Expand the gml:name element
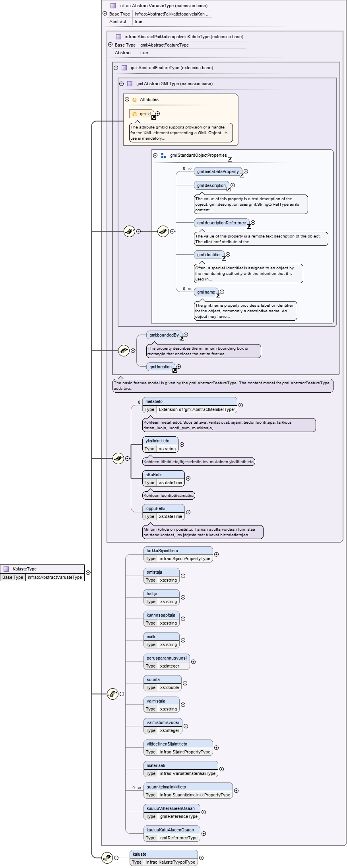 pyautogui.click(x=222, y=292)
